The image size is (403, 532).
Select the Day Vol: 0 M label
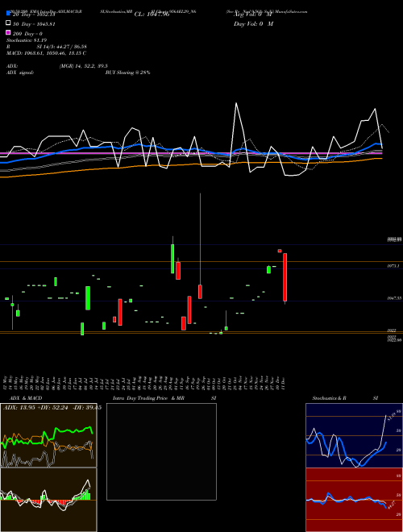click(x=253, y=23)
